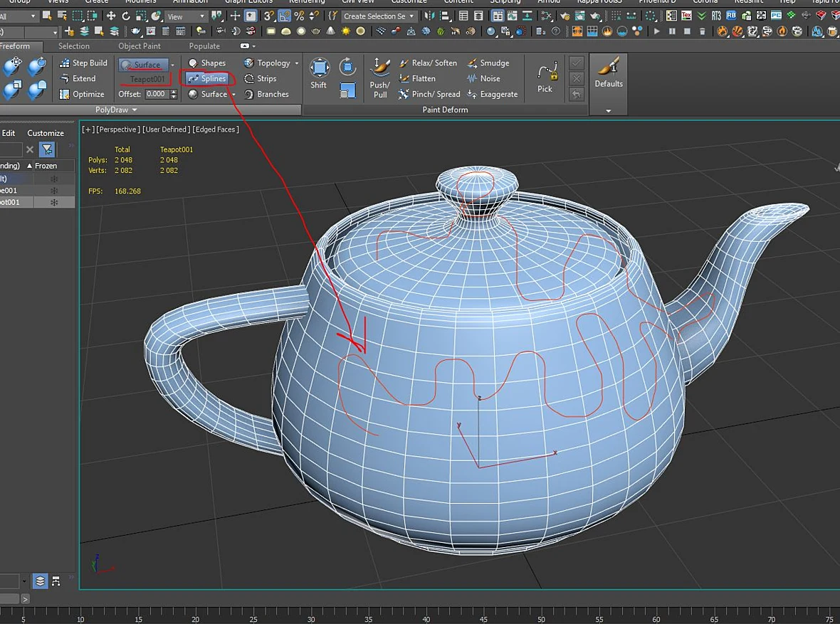Select the Branches tool
The width and height of the screenshot is (840, 624).
[x=266, y=94]
